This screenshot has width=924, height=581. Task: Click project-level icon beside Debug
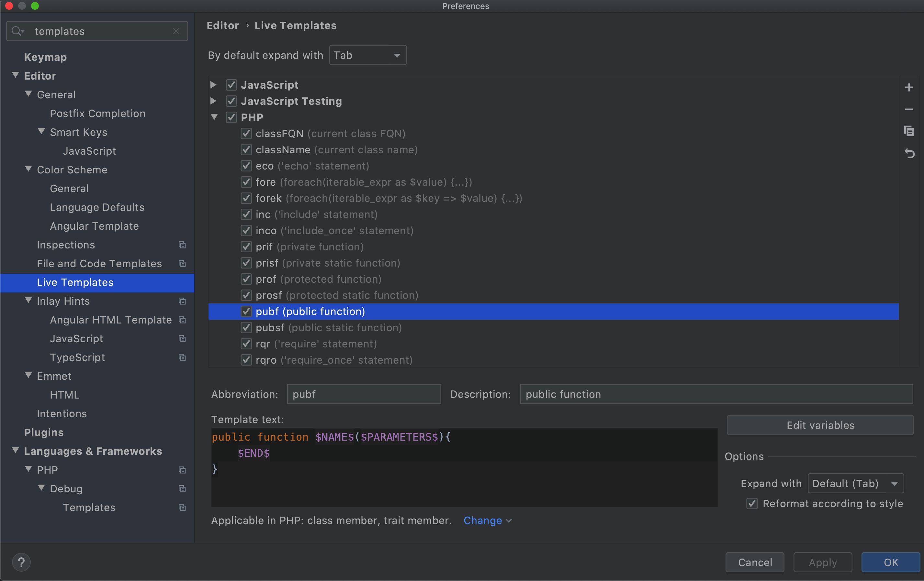182,488
